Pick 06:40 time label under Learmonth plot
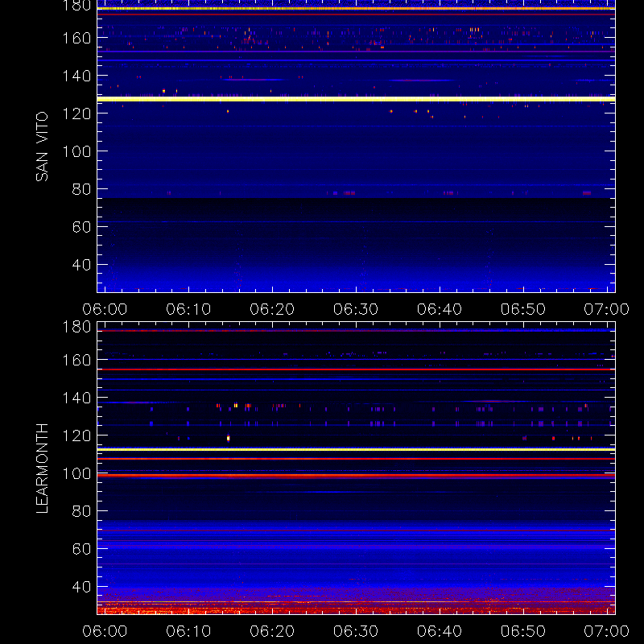The width and height of the screenshot is (644, 644). (x=440, y=631)
